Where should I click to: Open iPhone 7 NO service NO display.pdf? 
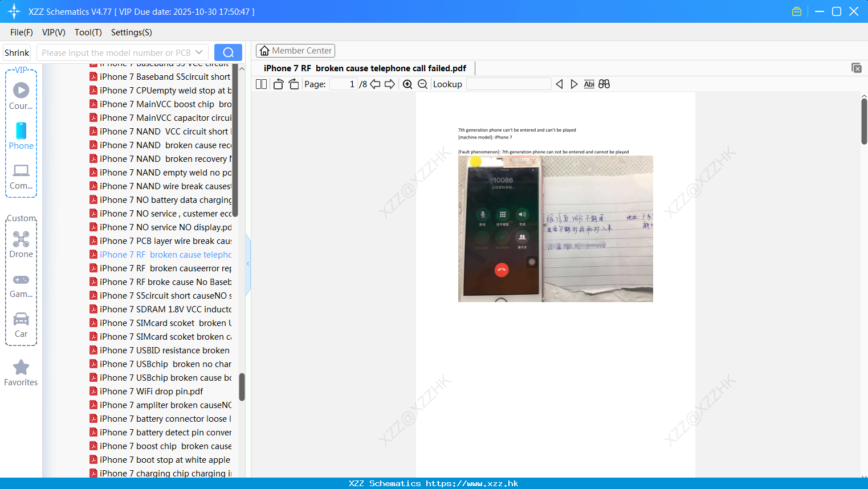pyautogui.click(x=160, y=227)
